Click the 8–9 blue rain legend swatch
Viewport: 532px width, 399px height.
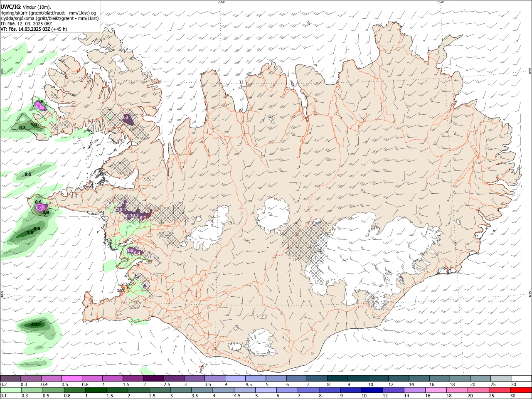click(x=330, y=390)
